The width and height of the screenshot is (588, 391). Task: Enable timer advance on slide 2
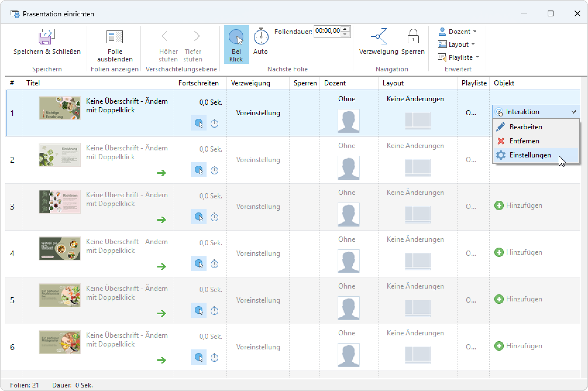click(x=214, y=170)
